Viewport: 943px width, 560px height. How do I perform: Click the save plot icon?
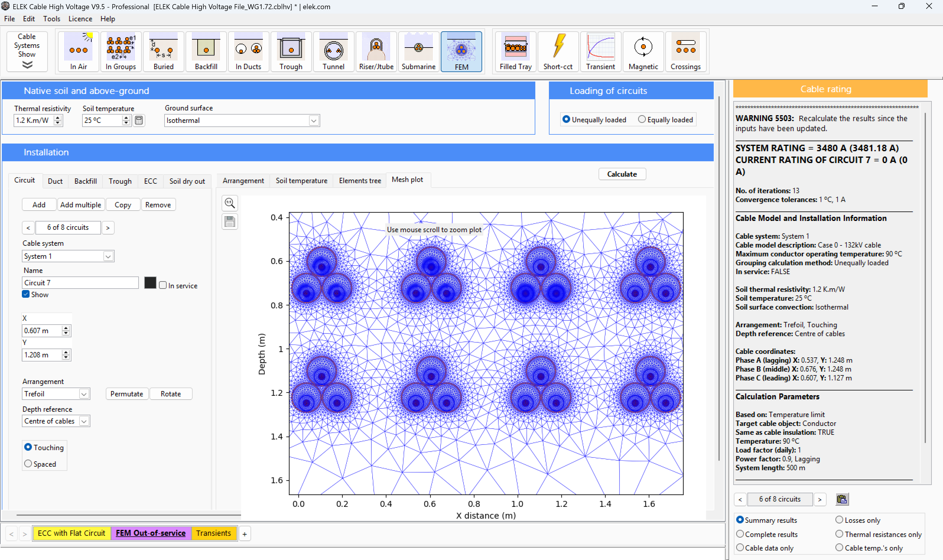[230, 222]
